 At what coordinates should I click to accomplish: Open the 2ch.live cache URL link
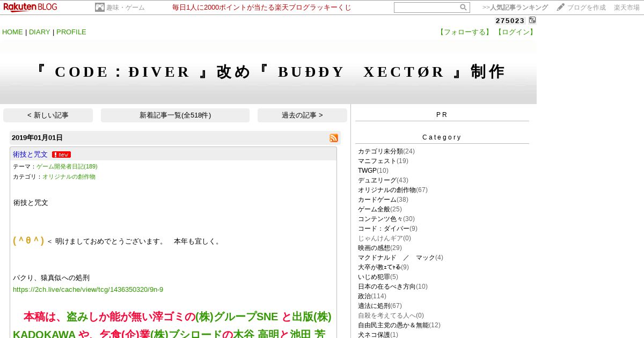[x=88, y=289]
